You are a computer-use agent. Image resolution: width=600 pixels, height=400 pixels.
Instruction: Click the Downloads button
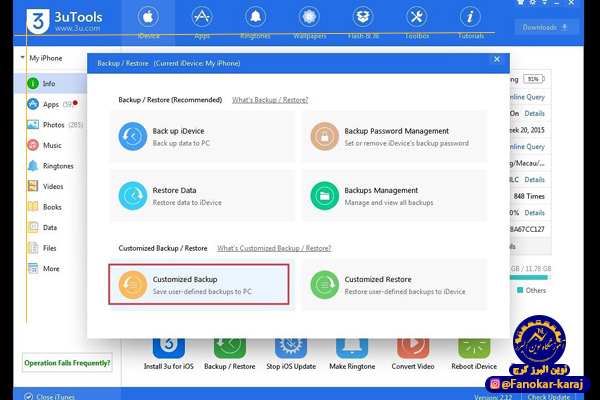coord(546,27)
